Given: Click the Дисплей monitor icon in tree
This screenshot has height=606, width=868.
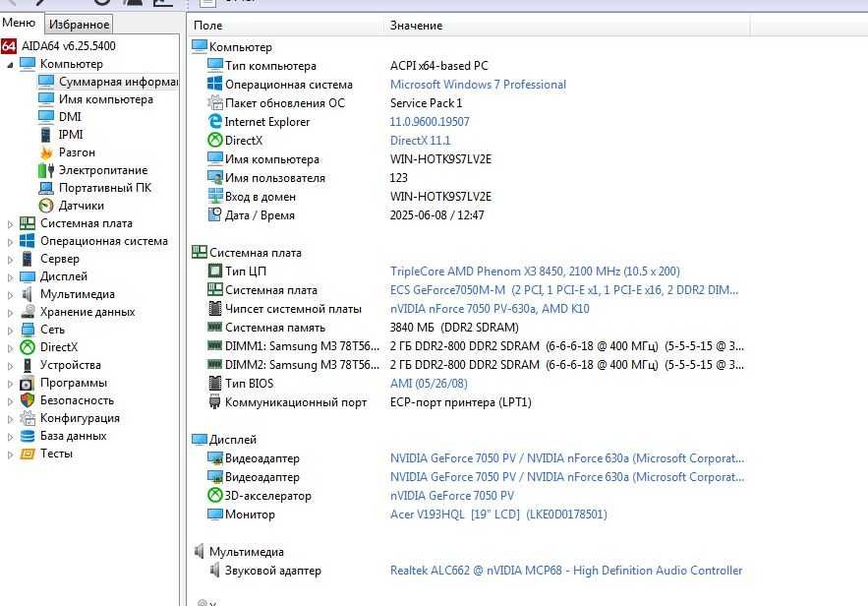Looking at the screenshot, I should tap(28, 276).
